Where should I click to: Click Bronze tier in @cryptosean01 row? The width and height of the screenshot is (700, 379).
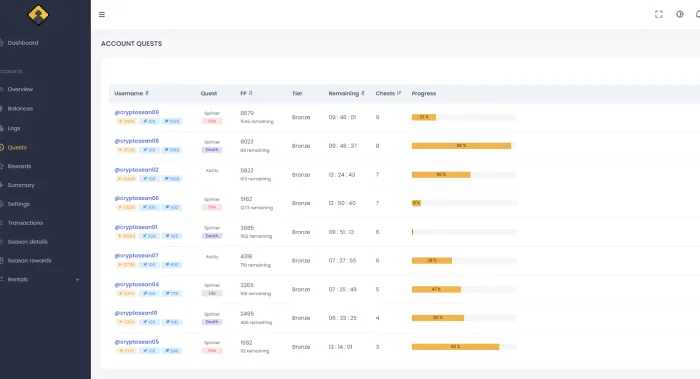click(301, 232)
